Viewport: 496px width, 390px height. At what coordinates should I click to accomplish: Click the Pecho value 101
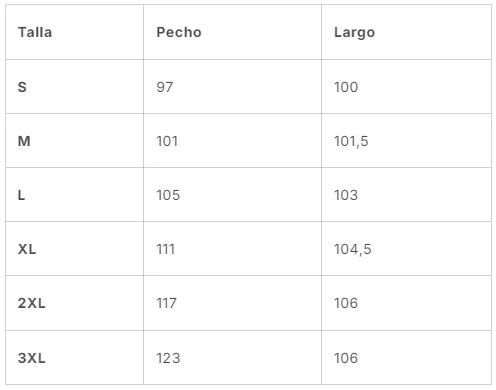pos(167,141)
